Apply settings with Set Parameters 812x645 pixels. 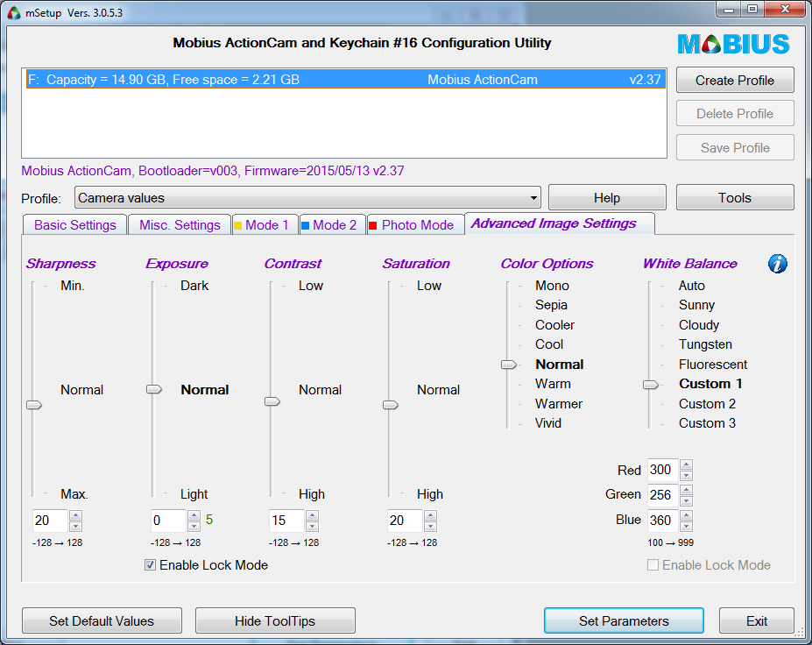tap(624, 620)
